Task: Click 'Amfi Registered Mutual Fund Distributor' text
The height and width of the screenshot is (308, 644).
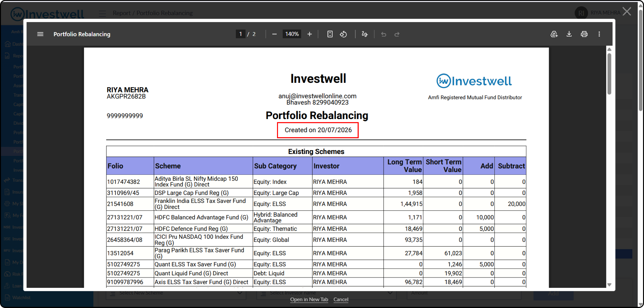Action: pos(475,98)
